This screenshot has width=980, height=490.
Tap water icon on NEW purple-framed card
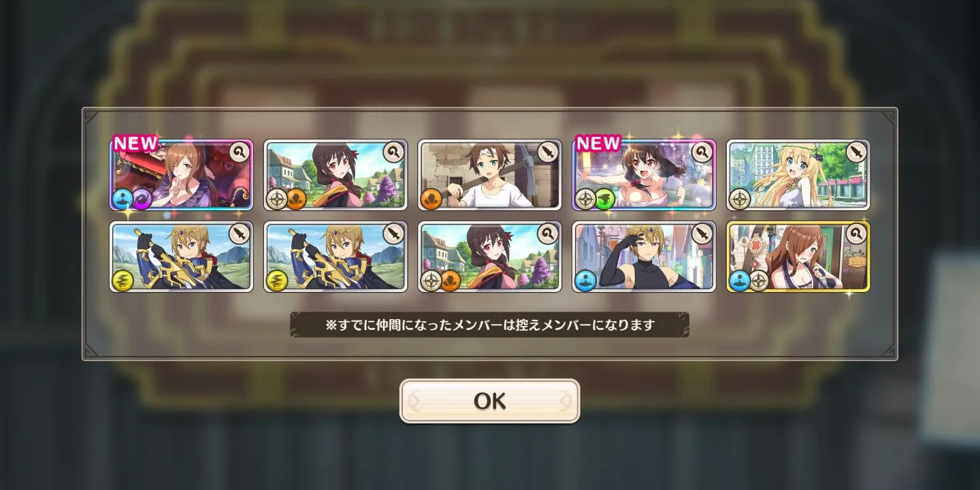click(x=124, y=199)
